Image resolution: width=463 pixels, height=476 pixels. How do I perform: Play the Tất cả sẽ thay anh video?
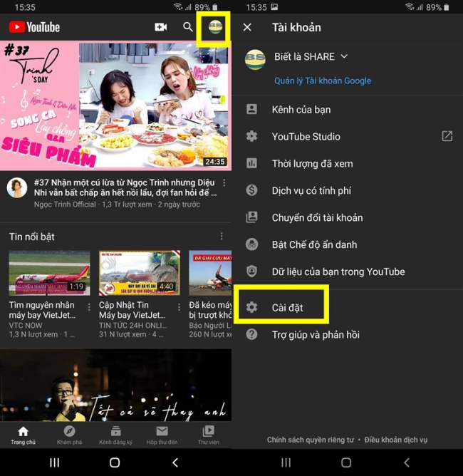point(115,385)
